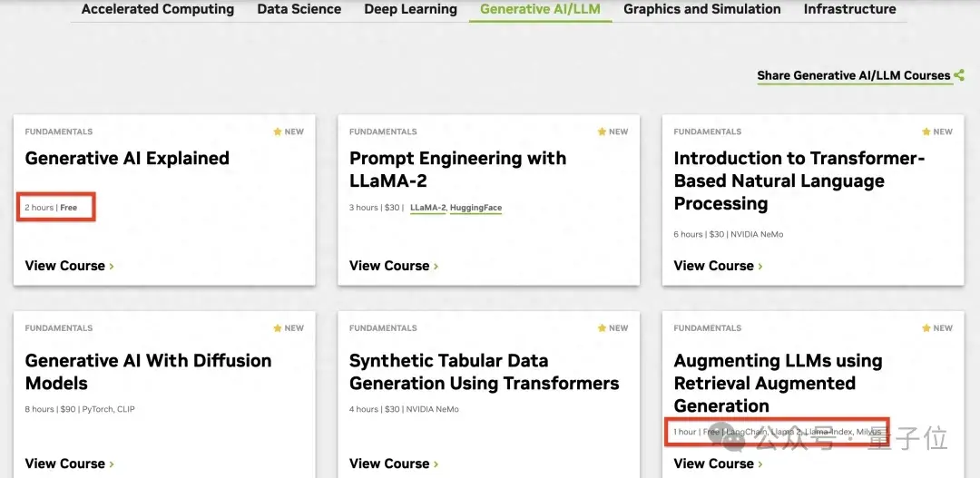The height and width of the screenshot is (478, 980).
Task: Open the Accelerated Computing tab
Action: [158, 9]
